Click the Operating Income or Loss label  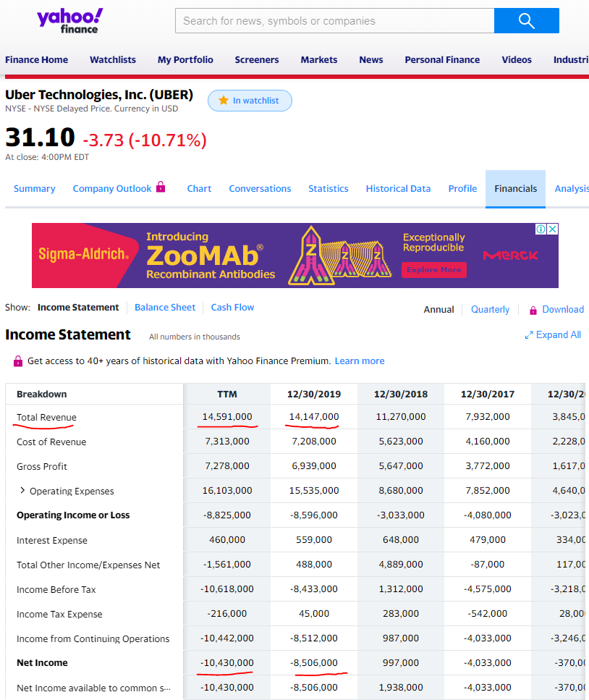73,515
